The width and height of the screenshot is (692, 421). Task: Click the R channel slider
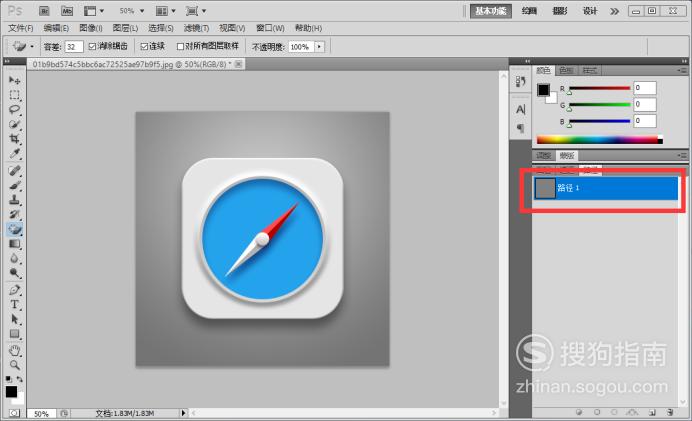click(600, 88)
